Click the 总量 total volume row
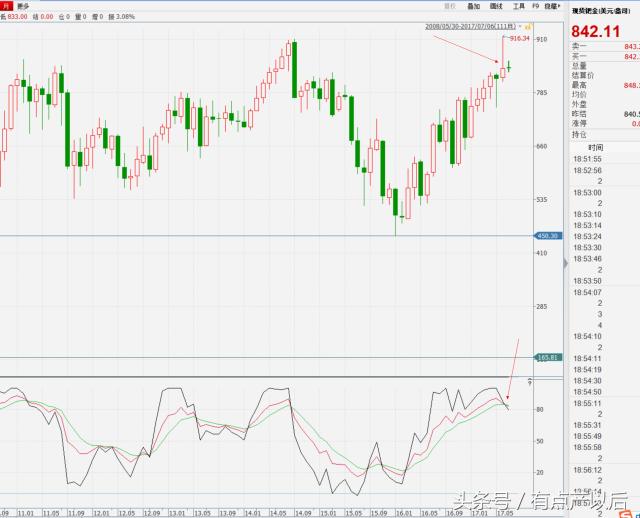 click(605, 66)
